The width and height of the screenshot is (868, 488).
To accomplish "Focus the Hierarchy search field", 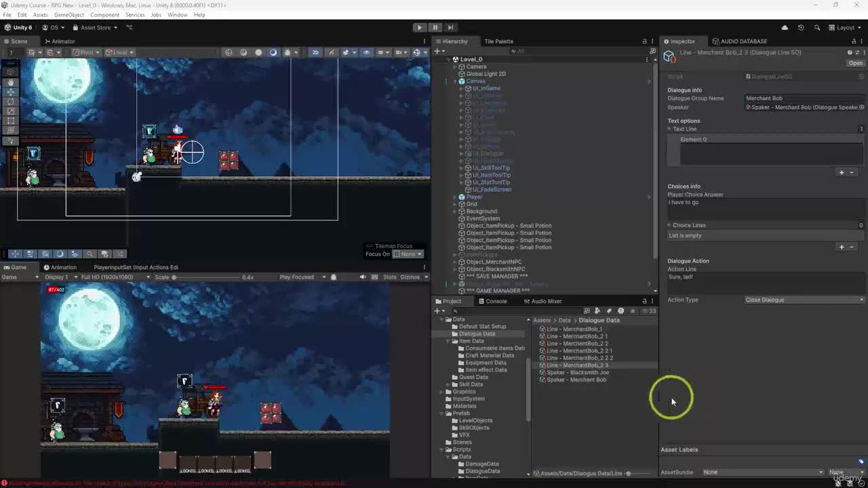I will pos(578,51).
